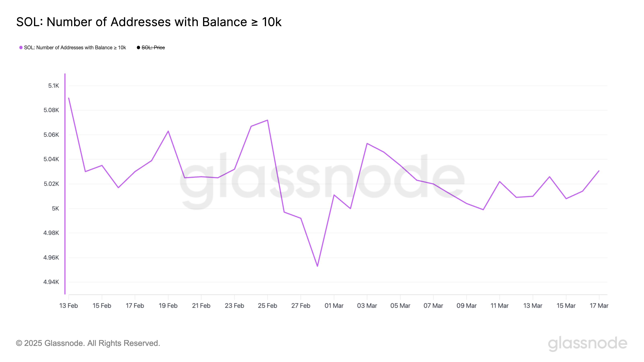
Task: Click the vertical purple marker line at 13 Feb
Action: 65,184
